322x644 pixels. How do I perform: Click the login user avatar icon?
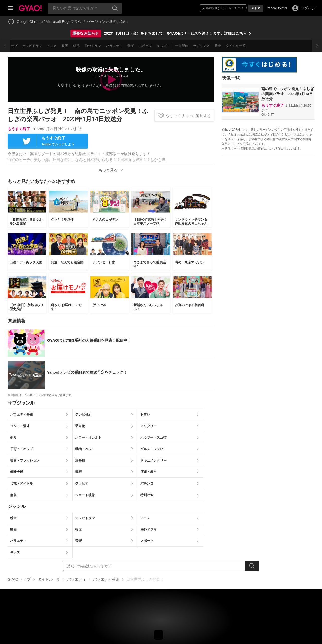(295, 8)
